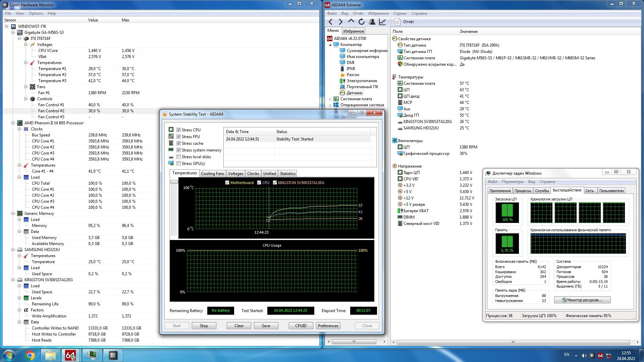Open the Windows Start menu orb
This screenshot has height=362, width=644.
9,355
